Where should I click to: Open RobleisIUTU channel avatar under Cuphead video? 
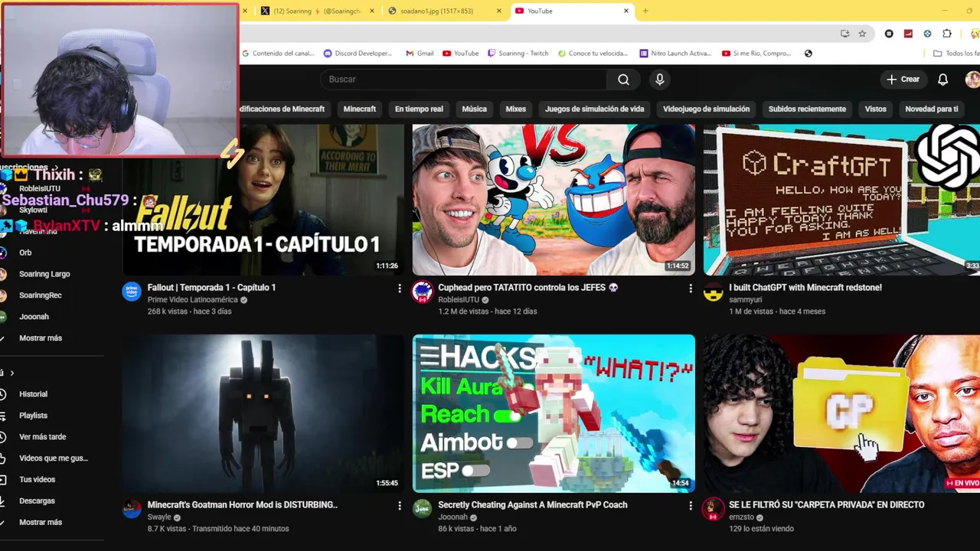pyautogui.click(x=422, y=292)
